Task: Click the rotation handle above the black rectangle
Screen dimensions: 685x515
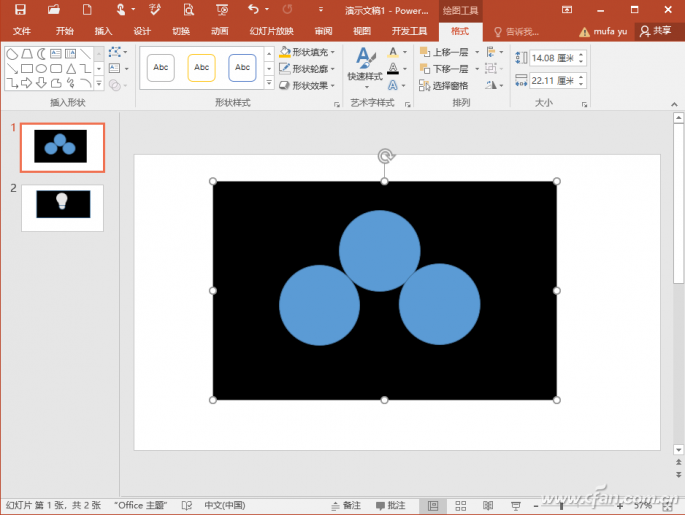Action: (x=384, y=155)
